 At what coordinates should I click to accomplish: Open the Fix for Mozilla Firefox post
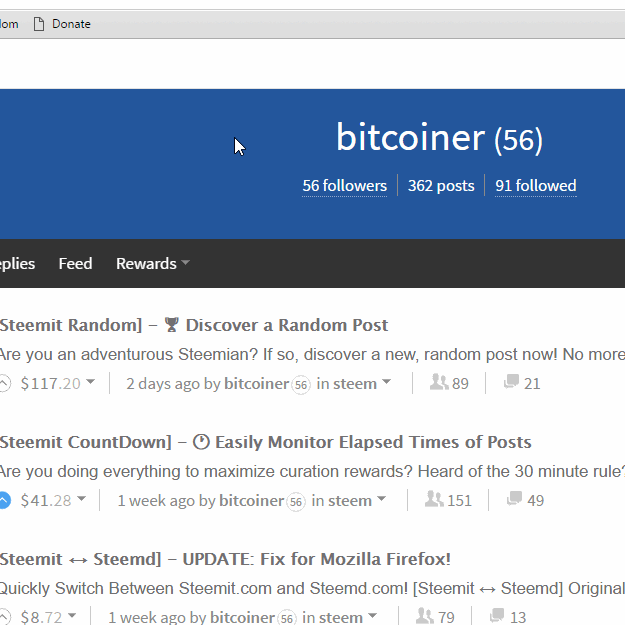225,559
